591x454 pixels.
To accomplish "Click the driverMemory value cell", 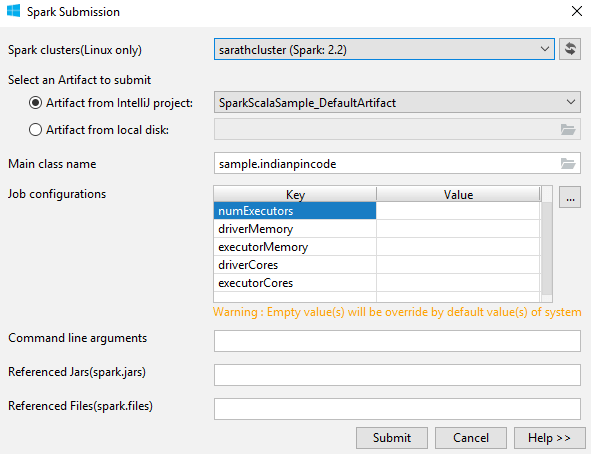I will click(458, 229).
